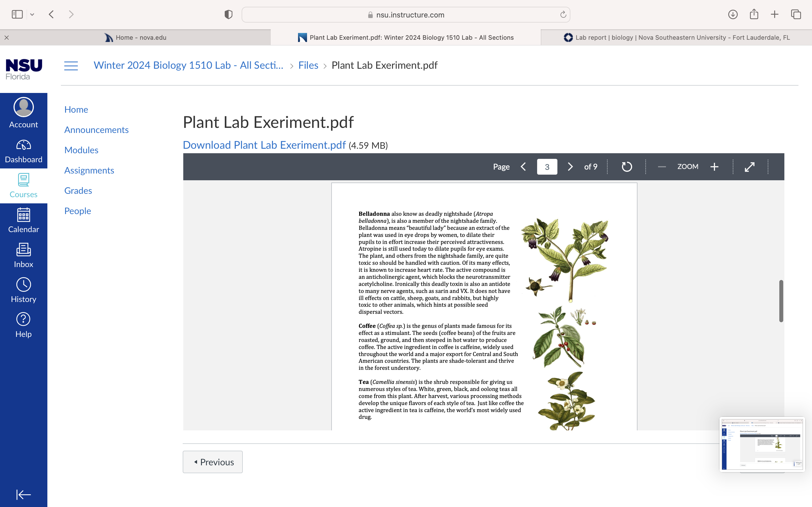Open History in the global navigation

(23, 290)
